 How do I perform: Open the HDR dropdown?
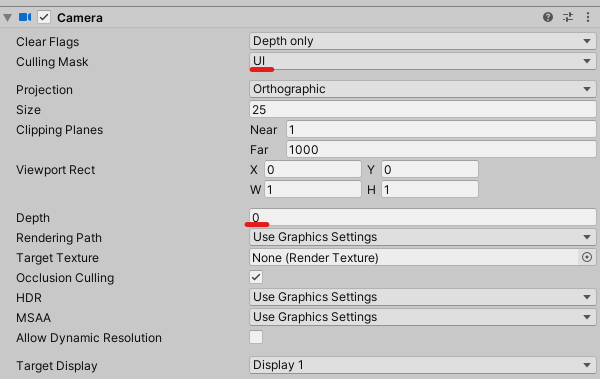422,297
